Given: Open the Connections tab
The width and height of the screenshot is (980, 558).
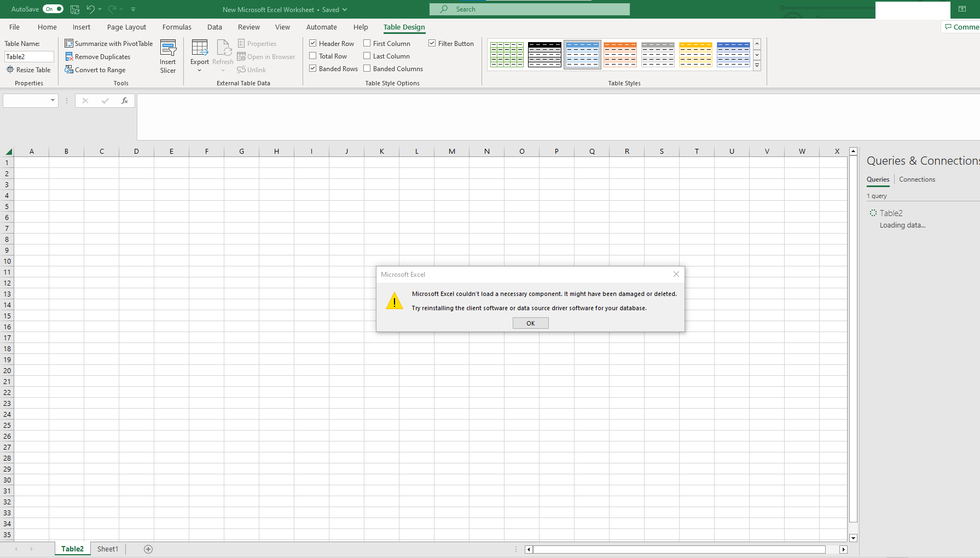Looking at the screenshot, I should click(x=917, y=179).
